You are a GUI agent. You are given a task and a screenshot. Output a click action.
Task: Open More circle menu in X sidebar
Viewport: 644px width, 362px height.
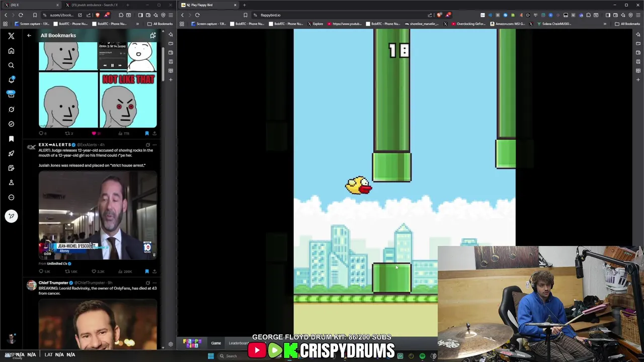[11, 197]
